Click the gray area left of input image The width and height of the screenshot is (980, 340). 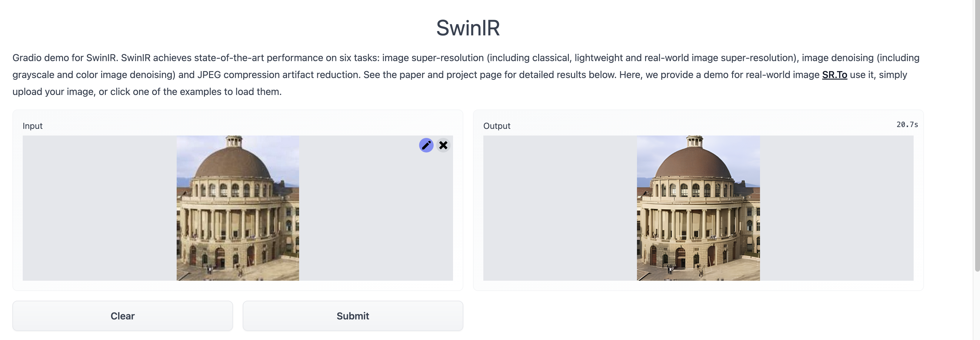click(99, 208)
